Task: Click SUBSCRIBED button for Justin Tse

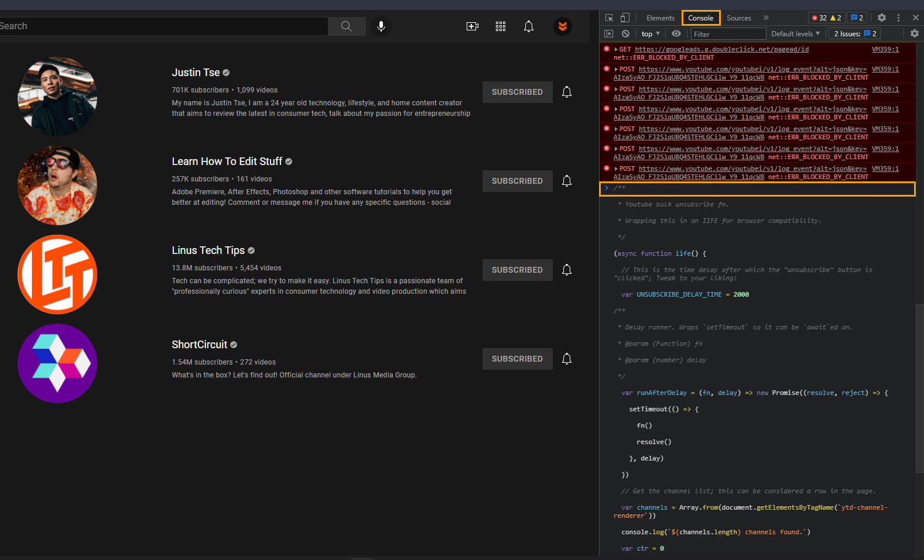Action: 517,92
